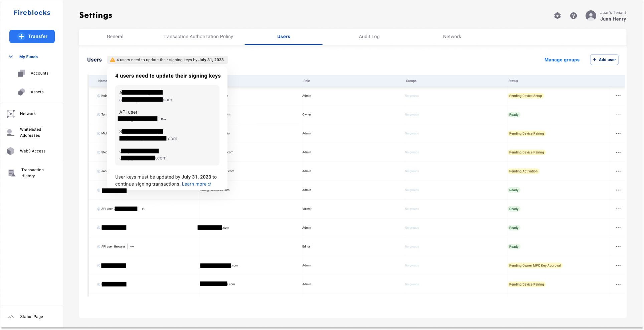The image size is (644, 330).
Task: Click the key icon next to API user Browser
Action: coord(132,247)
